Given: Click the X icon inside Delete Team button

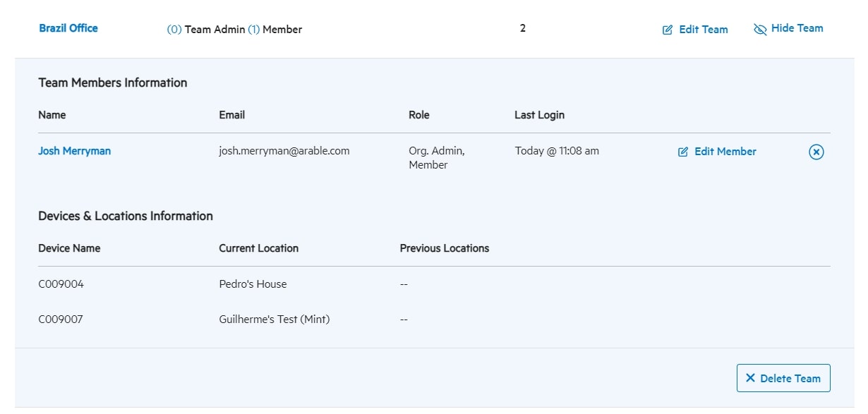Looking at the screenshot, I should [x=750, y=378].
